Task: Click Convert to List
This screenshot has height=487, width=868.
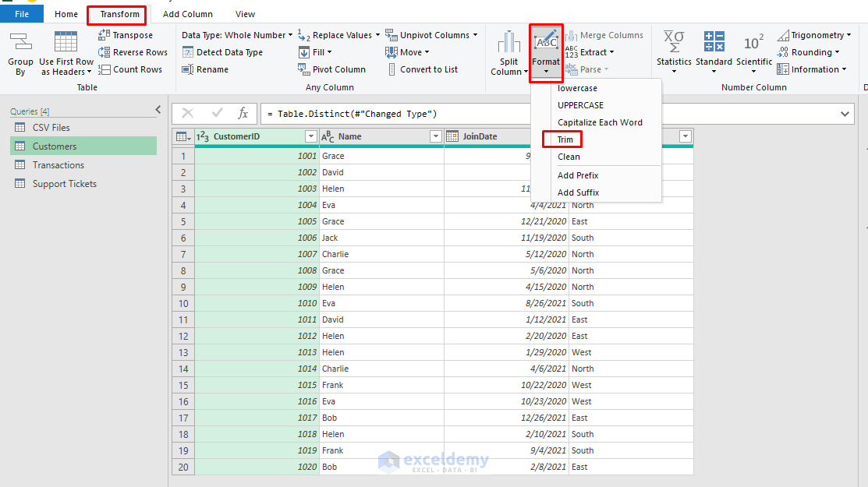Action: click(x=423, y=69)
